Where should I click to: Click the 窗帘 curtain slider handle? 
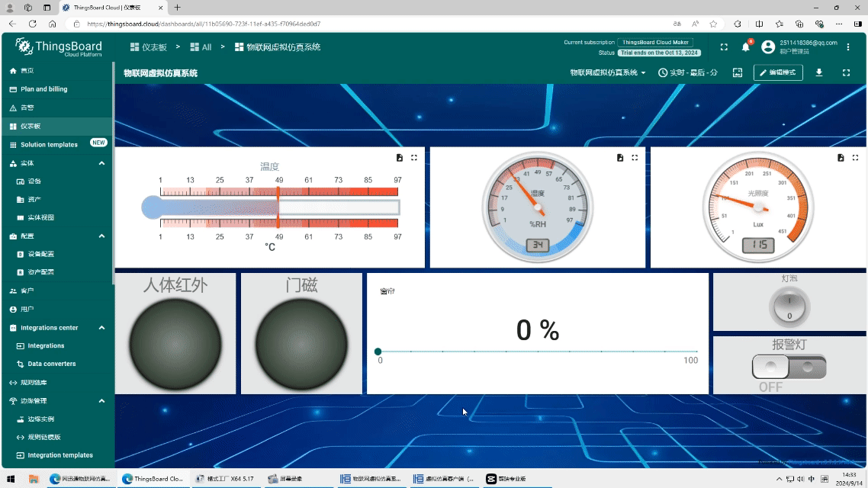[x=378, y=352]
